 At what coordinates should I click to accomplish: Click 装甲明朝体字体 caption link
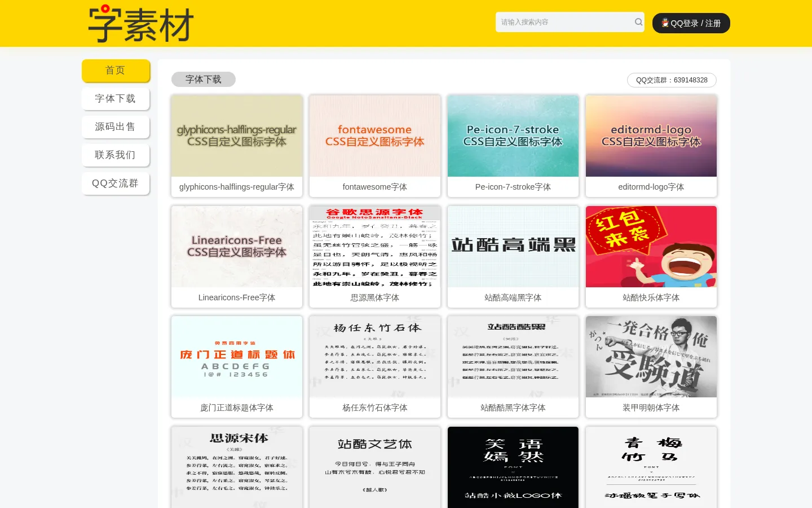(651, 408)
